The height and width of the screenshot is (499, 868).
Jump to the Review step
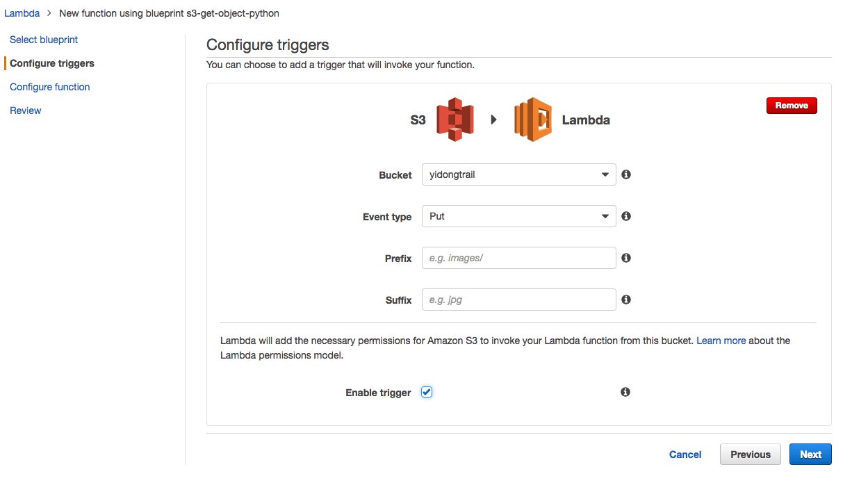click(26, 111)
